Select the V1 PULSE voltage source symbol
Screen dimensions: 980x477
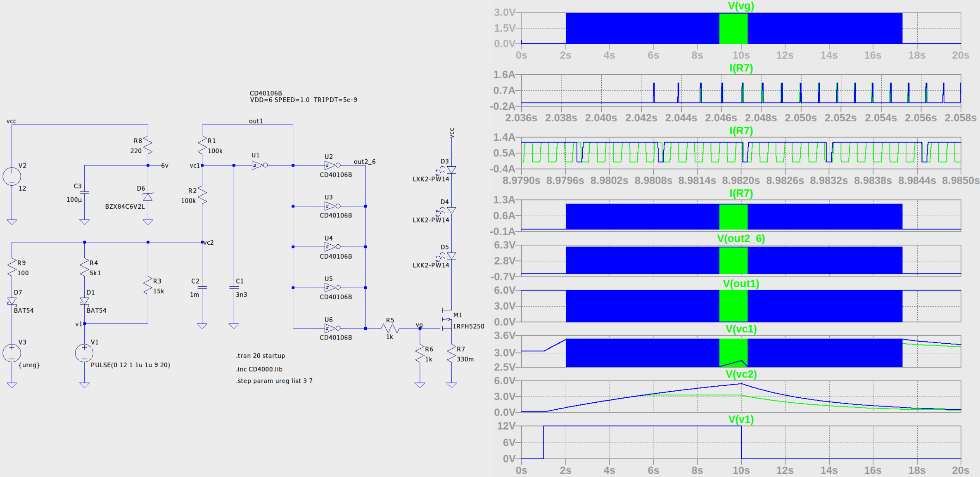point(84,353)
